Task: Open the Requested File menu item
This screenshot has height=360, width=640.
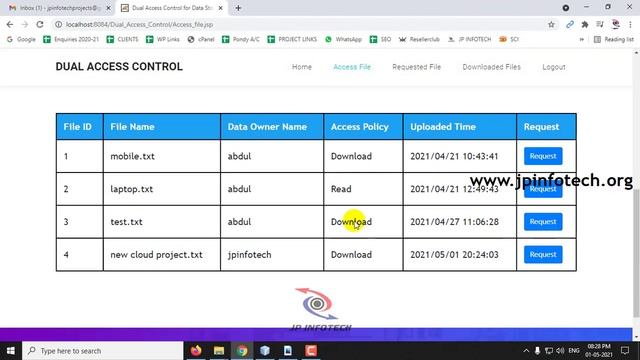Action: tap(416, 67)
